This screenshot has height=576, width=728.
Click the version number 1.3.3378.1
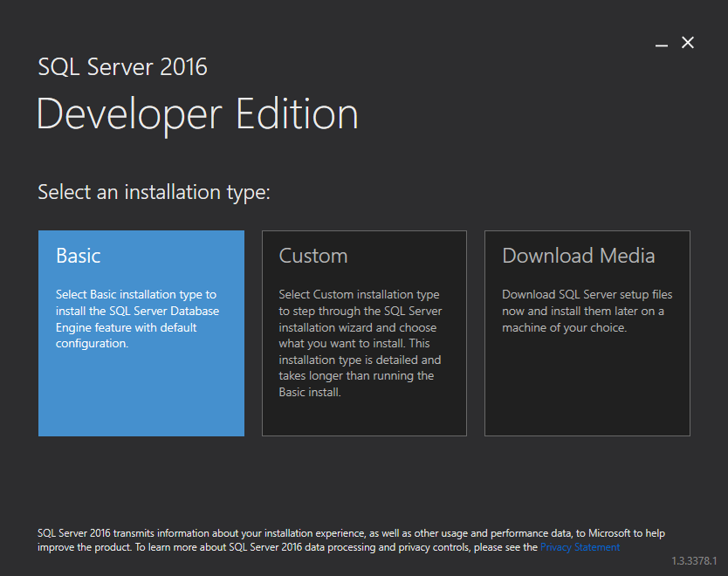point(694,560)
